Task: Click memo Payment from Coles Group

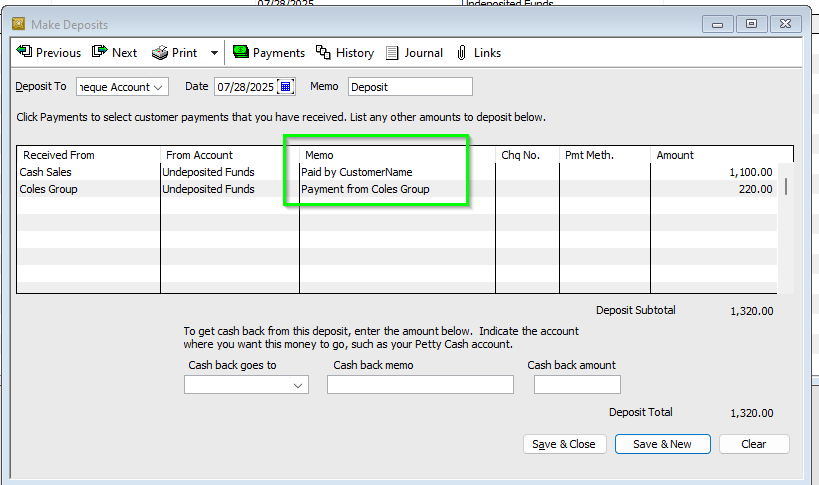Action: coord(365,189)
